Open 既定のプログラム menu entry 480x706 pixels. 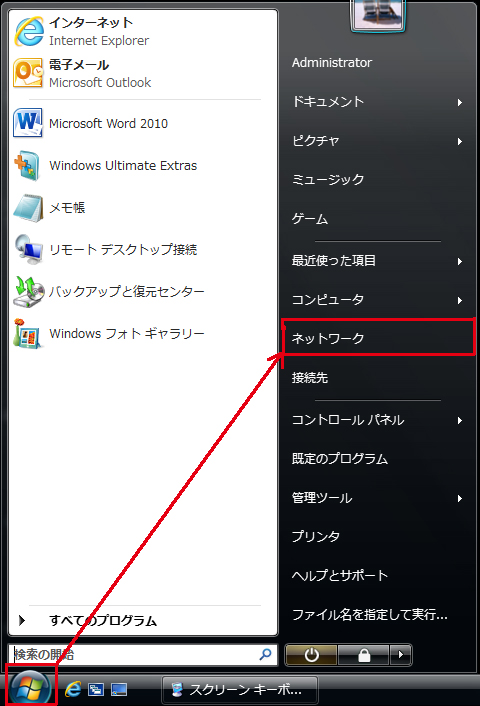[378, 459]
